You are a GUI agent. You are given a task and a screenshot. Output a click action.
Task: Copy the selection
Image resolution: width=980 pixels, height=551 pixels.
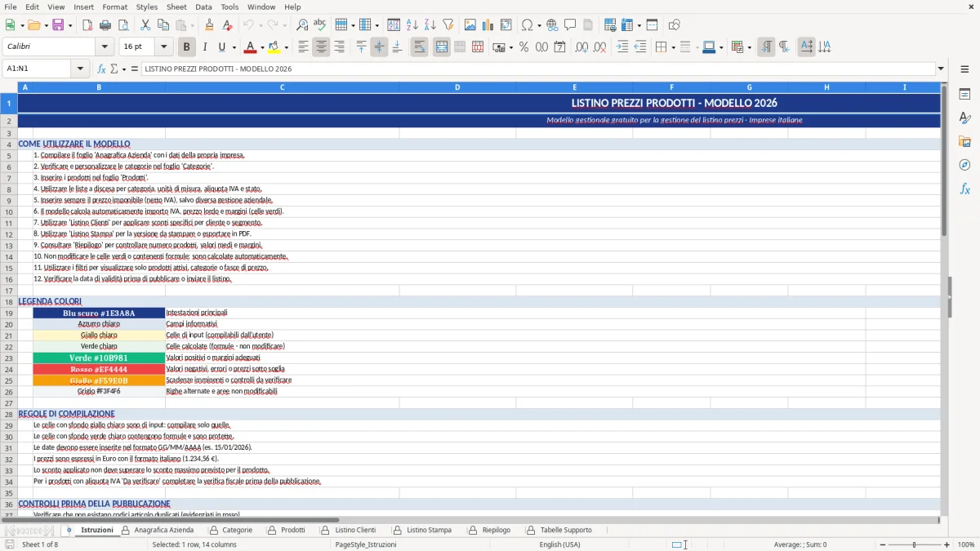click(163, 25)
